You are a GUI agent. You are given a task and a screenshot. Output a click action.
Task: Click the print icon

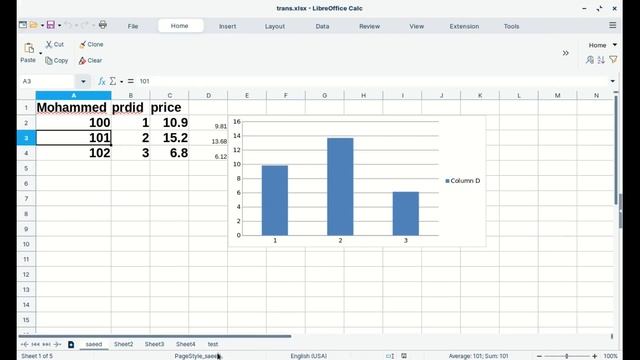[102, 25]
